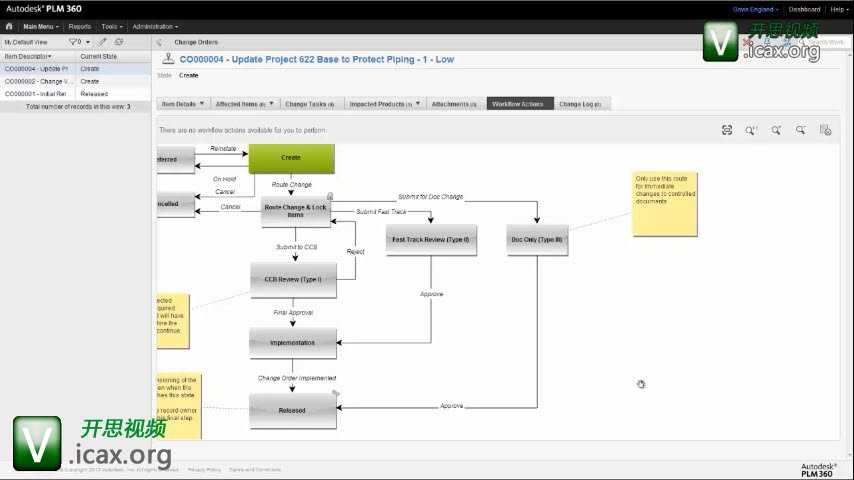854x480 pixels.
Task: Click the lock icon on Route Change state
Action: (330, 196)
